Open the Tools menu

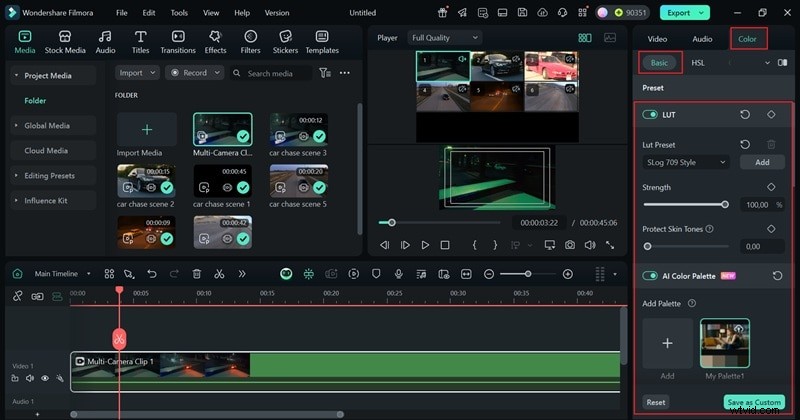click(x=179, y=13)
